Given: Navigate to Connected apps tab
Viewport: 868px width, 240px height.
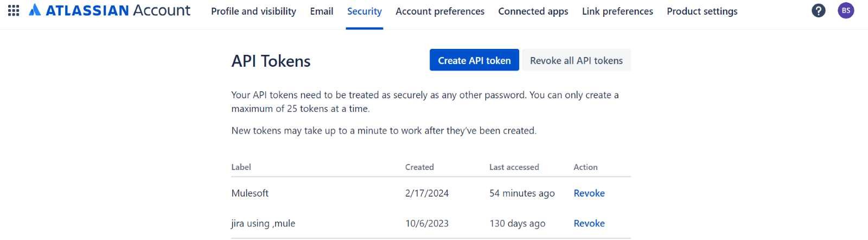Looking at the screenshot, I should click(x=533, y=11).
